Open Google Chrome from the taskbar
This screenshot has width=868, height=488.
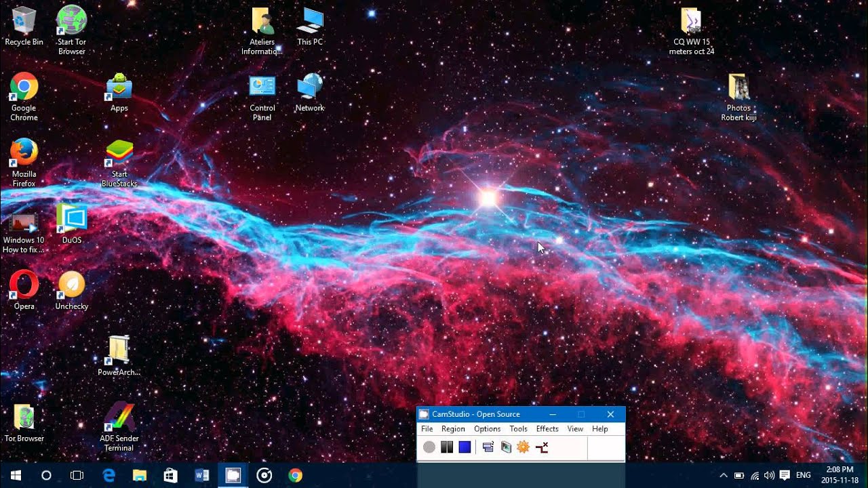(295, 475)
